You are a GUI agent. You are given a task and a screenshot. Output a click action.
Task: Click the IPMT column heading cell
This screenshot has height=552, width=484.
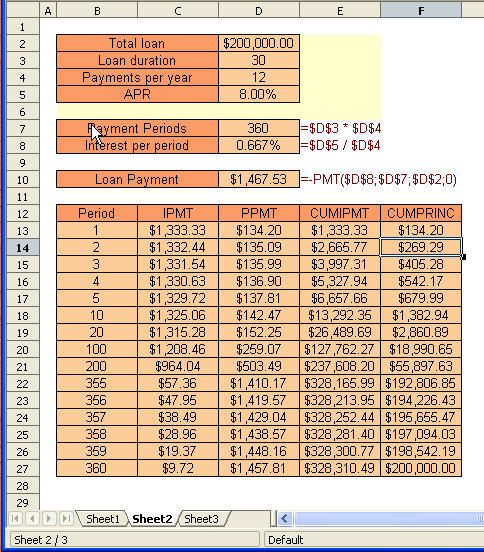tap(178, 213)
